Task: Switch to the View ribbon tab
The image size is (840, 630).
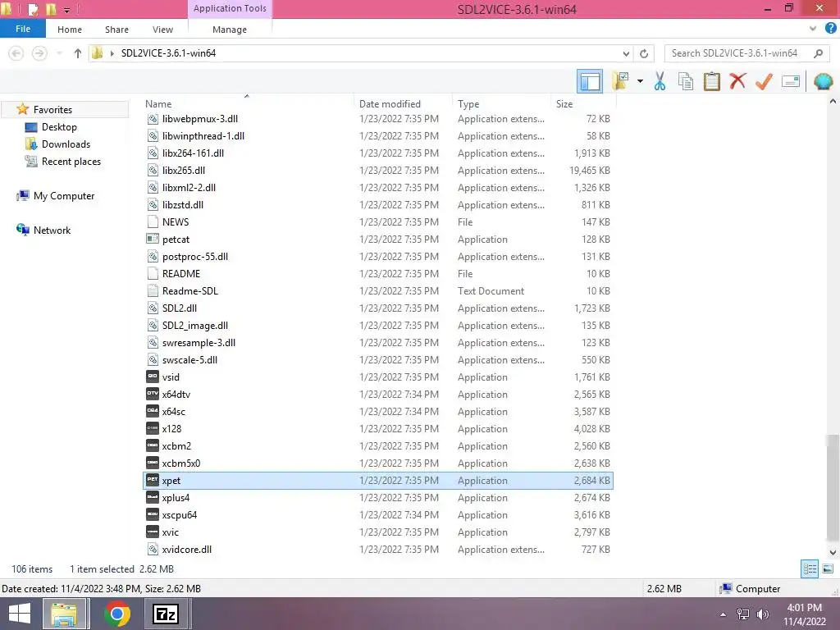Action: (163, 30)
